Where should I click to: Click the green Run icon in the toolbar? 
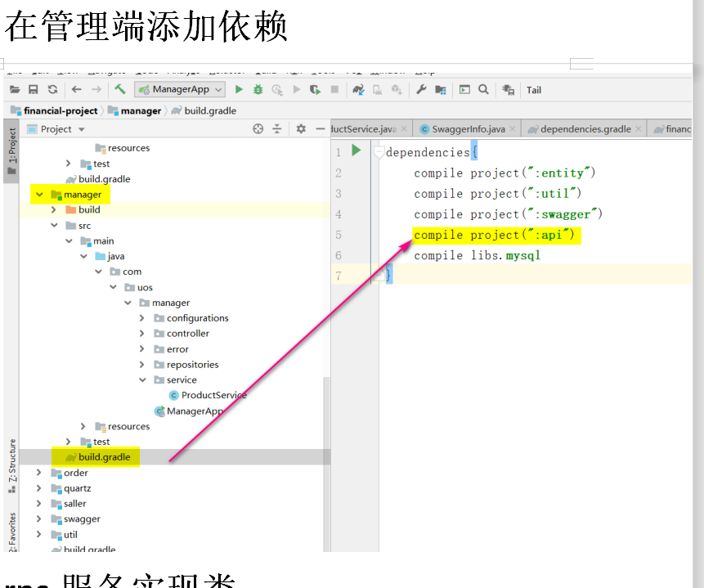(x=239, y=89)
